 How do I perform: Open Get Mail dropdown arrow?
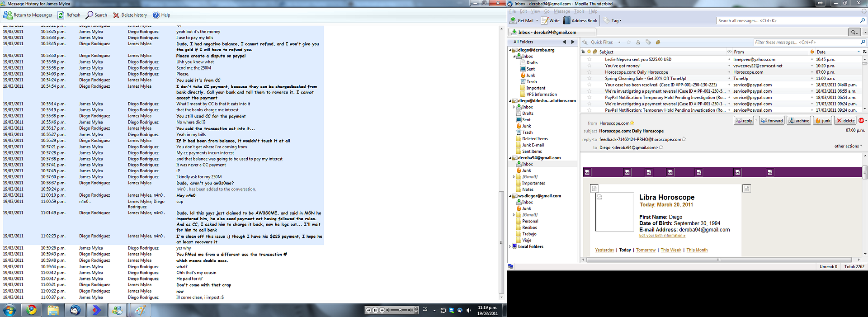[537, 20]
